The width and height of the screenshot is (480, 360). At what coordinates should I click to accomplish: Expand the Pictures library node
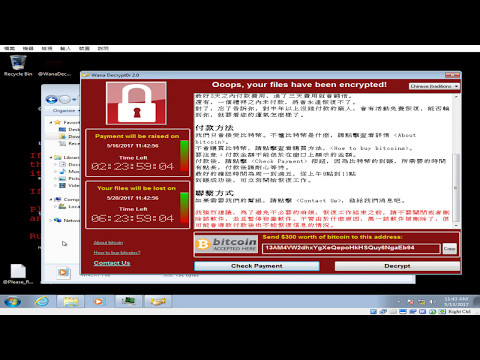tap(56, 178)
